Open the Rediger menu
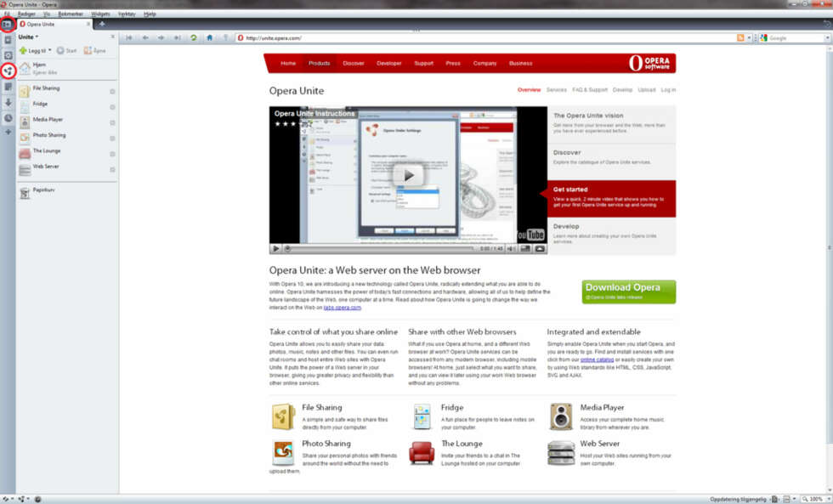Viewport: 833px width, 504px height. click(x=26, y=14)
